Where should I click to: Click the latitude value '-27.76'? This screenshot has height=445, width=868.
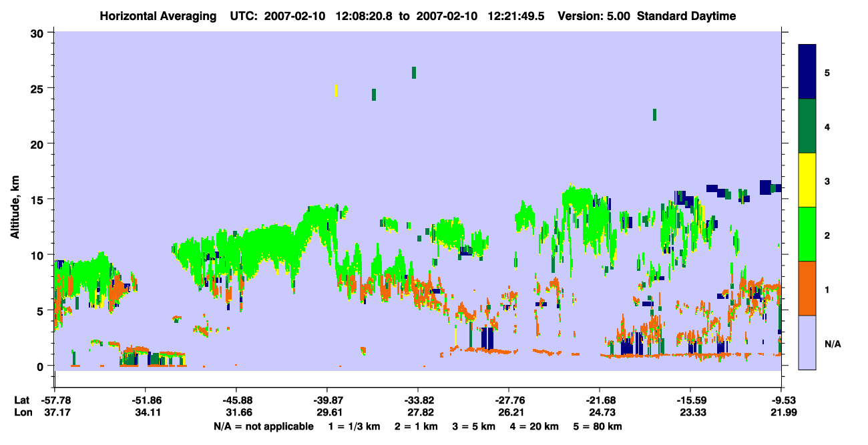509,400
